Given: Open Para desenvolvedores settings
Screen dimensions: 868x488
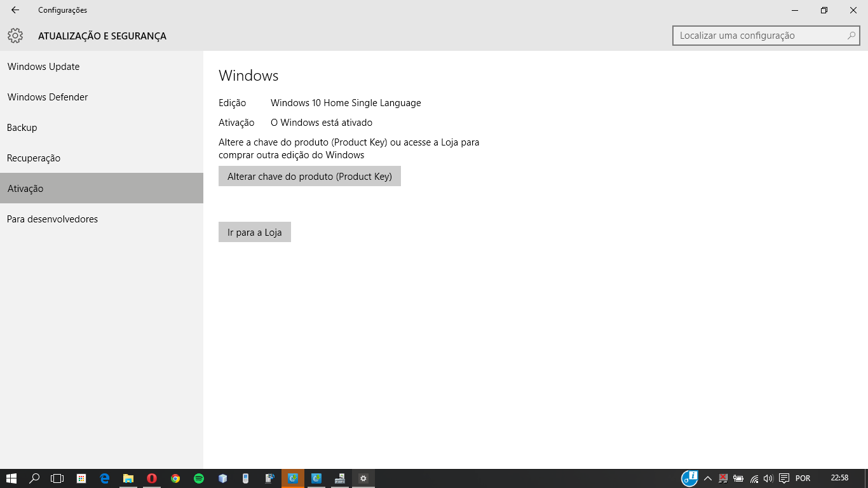Looking at the screenshot, I should (x=102, y=219).
